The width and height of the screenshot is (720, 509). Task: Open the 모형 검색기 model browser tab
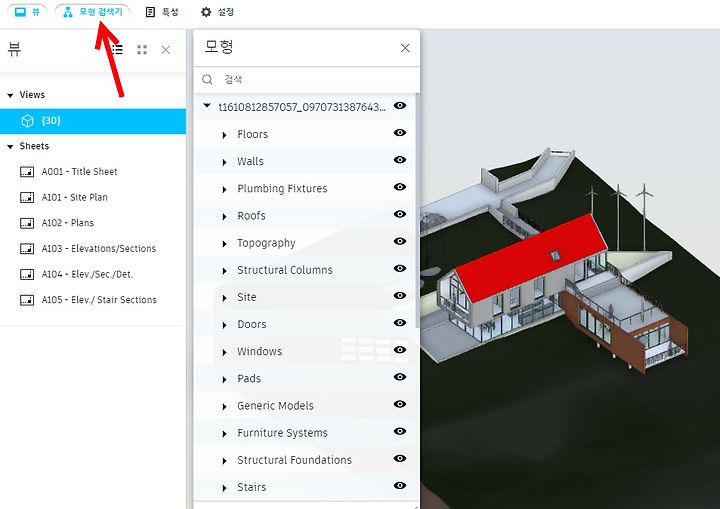point(92,11)
